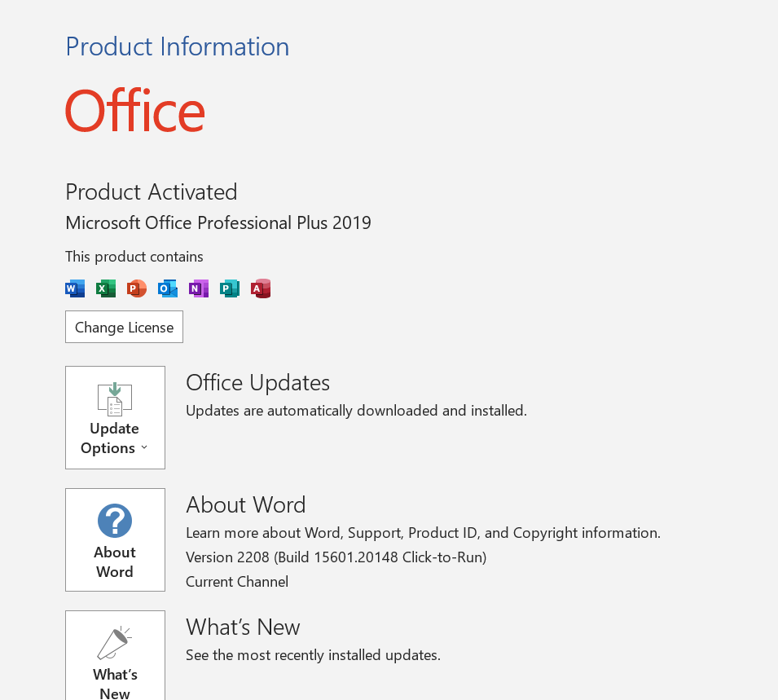
Task: Click the What's New button
Action: click(114, 655)
